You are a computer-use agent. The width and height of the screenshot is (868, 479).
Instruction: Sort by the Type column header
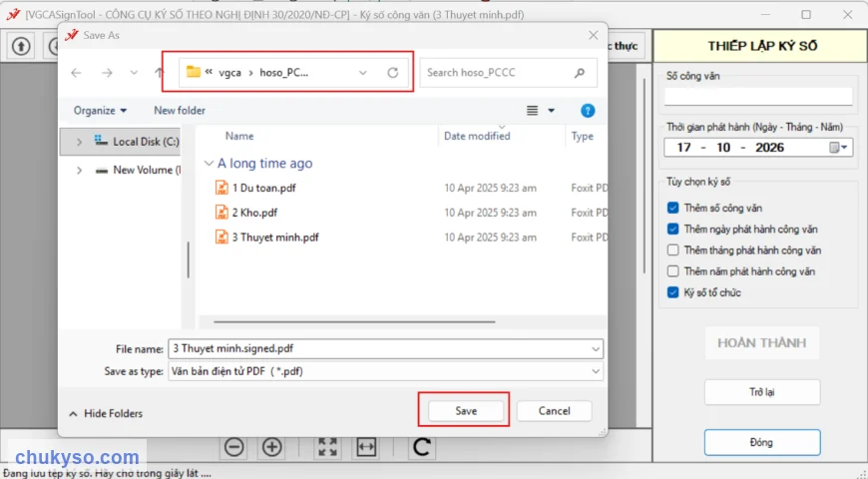583,137
